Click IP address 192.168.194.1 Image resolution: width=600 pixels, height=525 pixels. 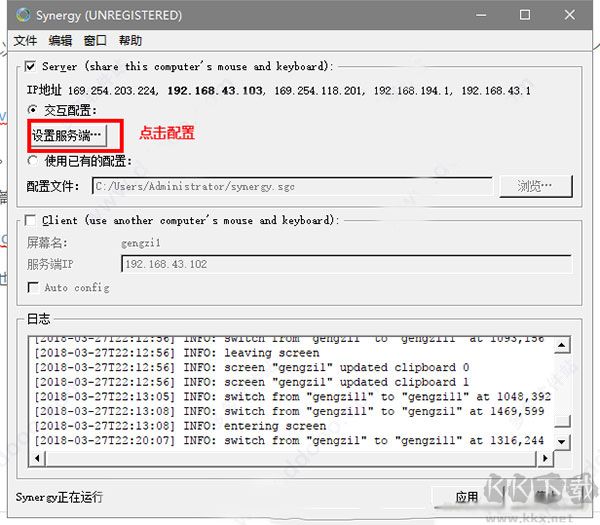pos(412,91)
